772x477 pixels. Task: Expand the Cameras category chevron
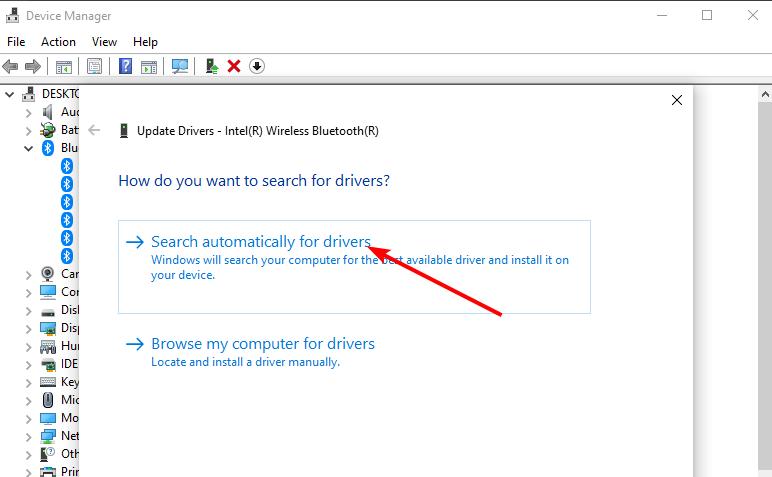point(29,275)
